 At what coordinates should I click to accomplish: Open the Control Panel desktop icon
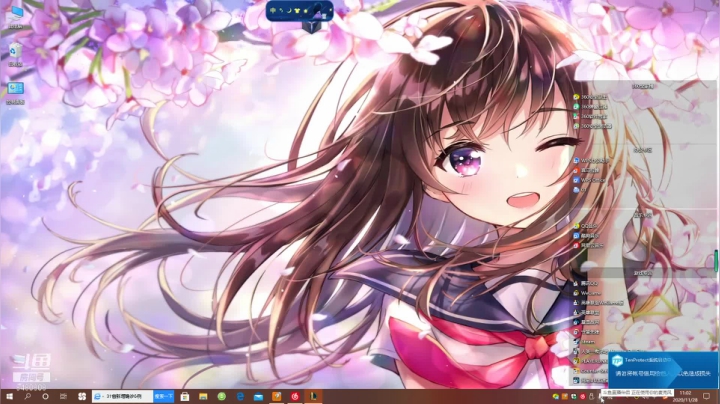[x=15, y=93]
